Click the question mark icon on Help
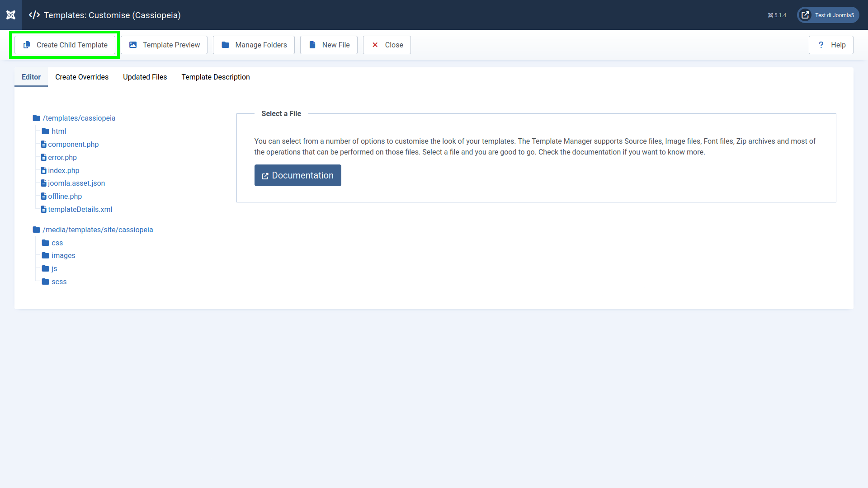The width and height of the screenshot is (868, 488). (821, 45)
